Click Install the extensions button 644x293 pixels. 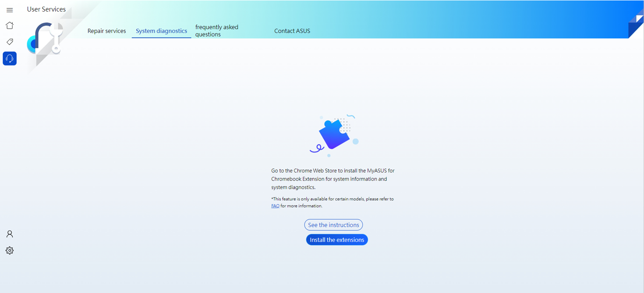(337, 239)
